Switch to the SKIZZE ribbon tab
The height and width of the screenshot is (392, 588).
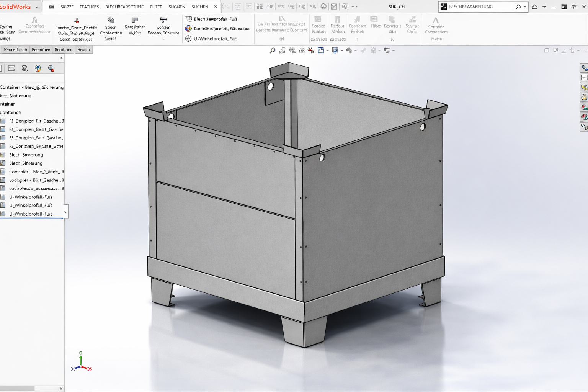67,7
